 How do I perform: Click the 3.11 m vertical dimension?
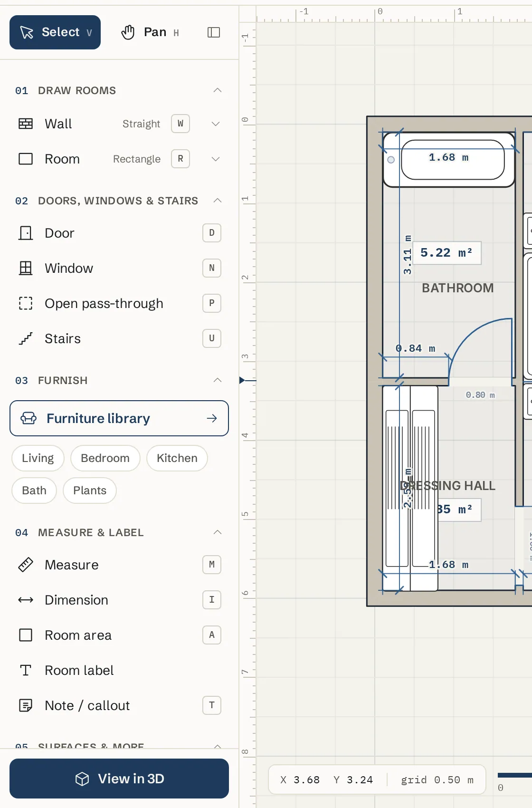click(x=408, y=255)
